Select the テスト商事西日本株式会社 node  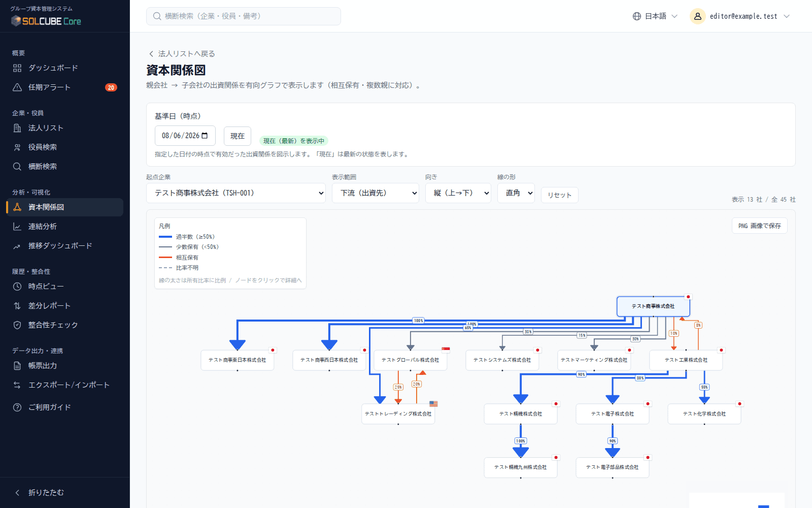pos(329,360)
